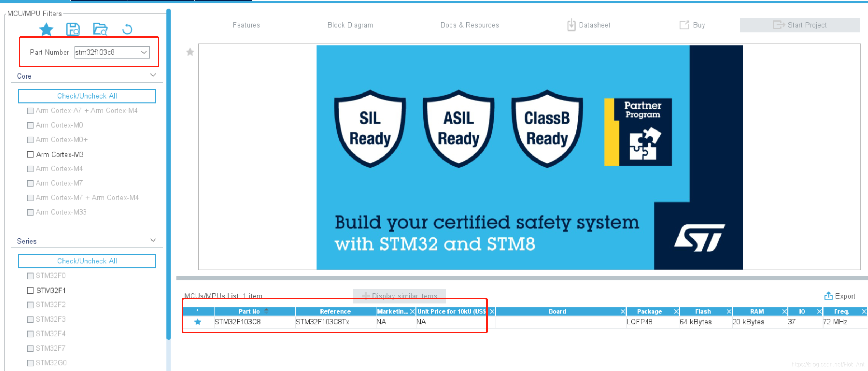This screenshot has width=868, height=371.
Task: Open the Features tab
Action: (246, 25)
